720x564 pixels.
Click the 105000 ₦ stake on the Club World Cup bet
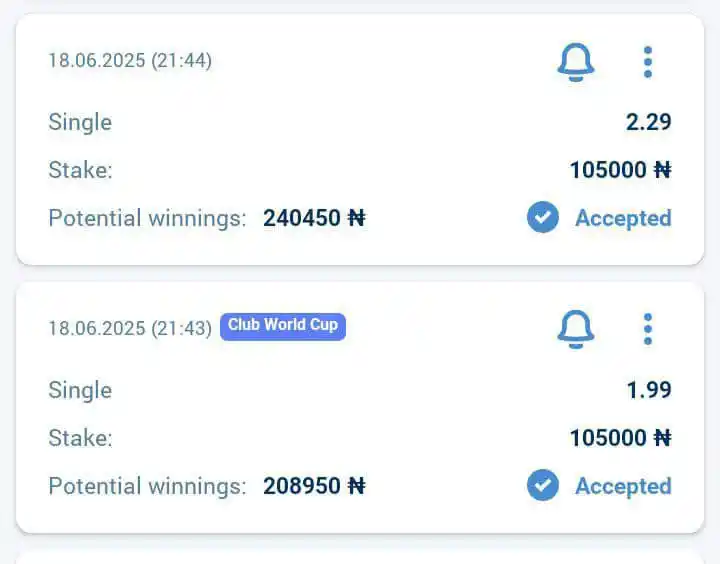coord(620,438)
